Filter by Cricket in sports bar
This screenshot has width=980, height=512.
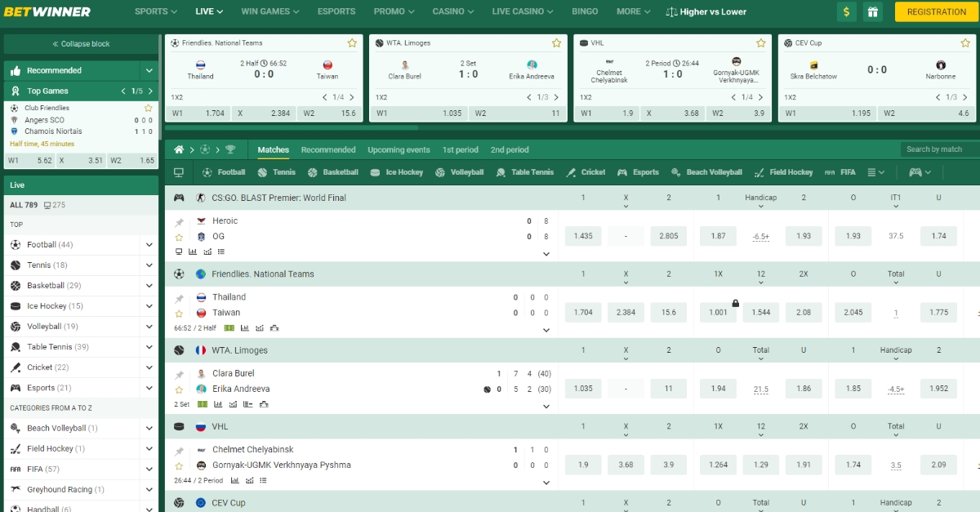pyautogui.click(x=586, y=172)
